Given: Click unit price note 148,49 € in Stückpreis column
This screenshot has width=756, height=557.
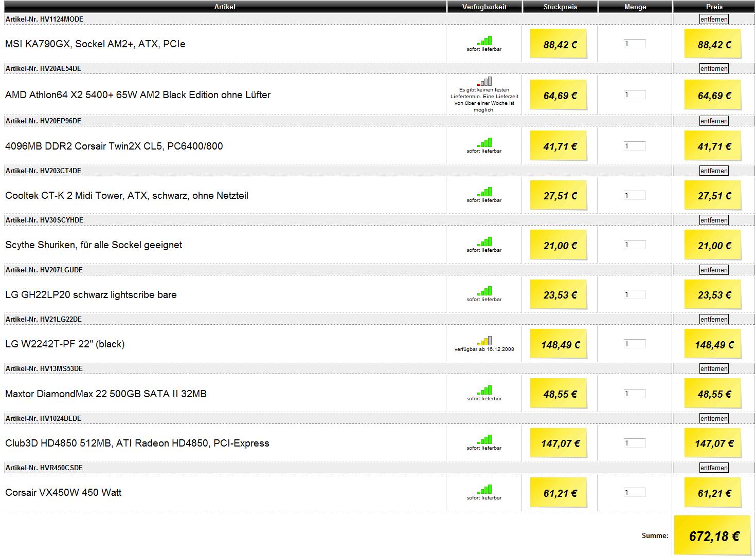Looking at the screenshot, I should 559,344.
